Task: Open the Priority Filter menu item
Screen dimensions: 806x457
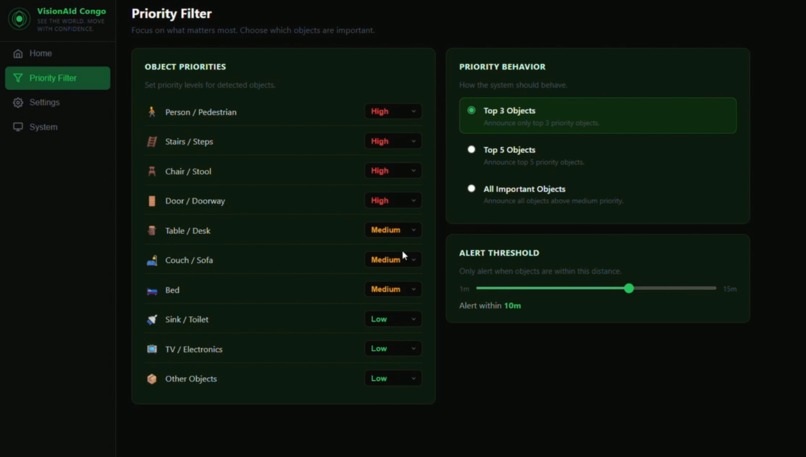Action: (58, 78)
